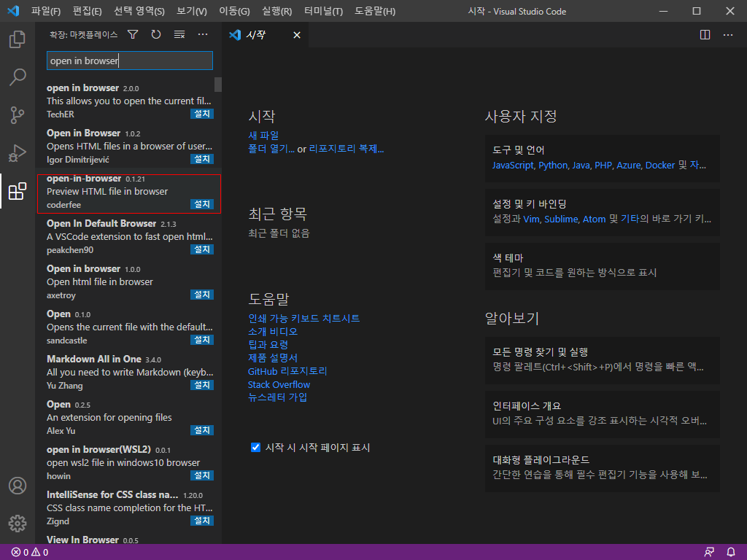The height and width of the screenshot is (560, 747).
Task: Open the 대화형 플레이그라운드 card
Action: [602, 468]
